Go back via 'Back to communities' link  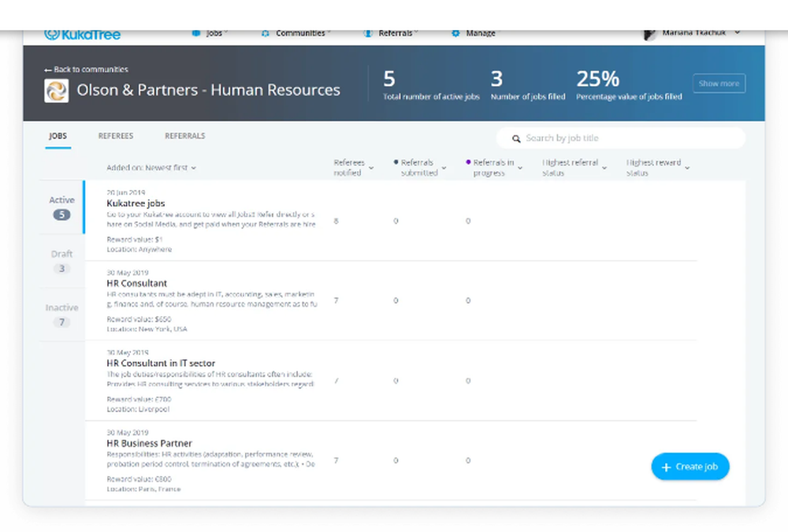(86, 69)
